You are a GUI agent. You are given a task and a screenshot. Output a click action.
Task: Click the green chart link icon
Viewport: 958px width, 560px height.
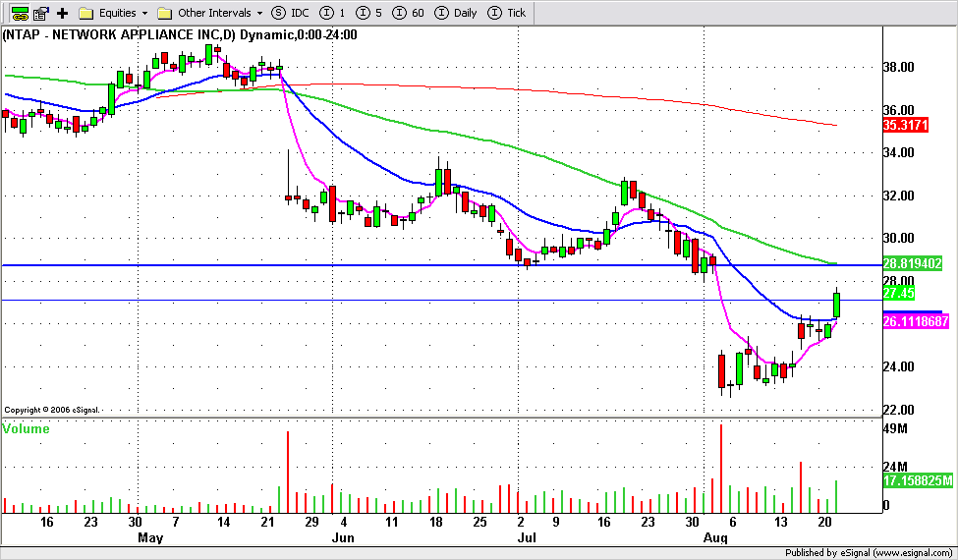coord(21,12)
